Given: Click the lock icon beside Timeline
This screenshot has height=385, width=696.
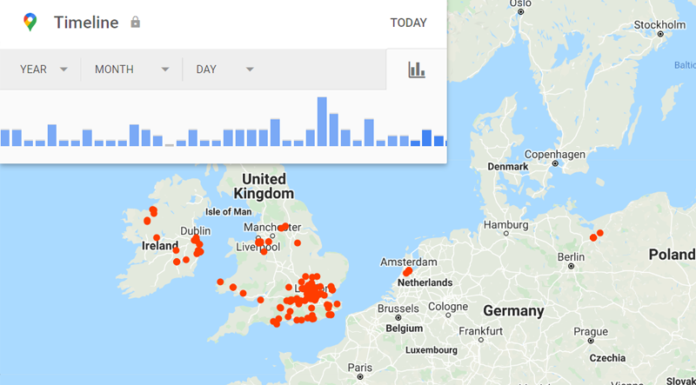Looking at the screenshot, I should 135,22.
